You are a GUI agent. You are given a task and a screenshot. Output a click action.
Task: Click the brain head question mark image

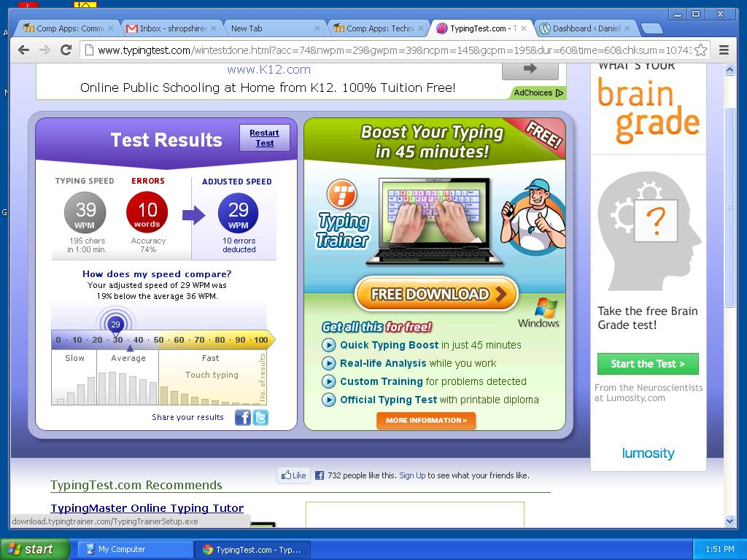[649, 231]
